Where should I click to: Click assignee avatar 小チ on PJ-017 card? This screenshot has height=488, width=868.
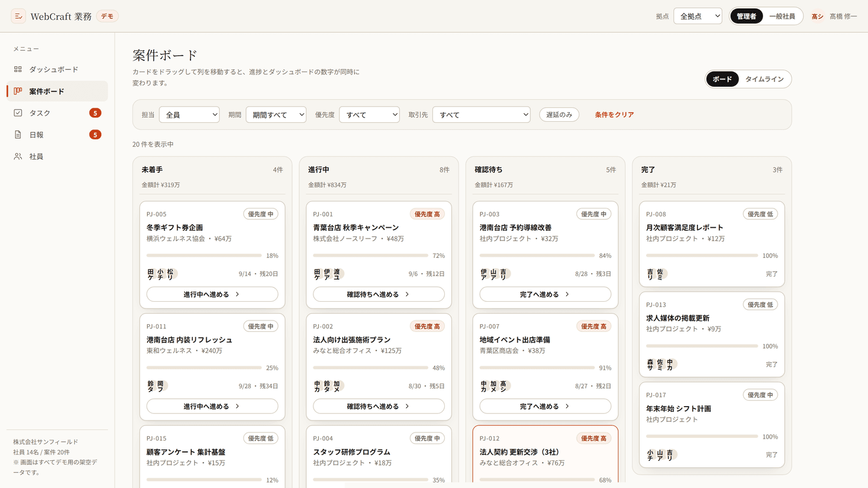point(650,455)
